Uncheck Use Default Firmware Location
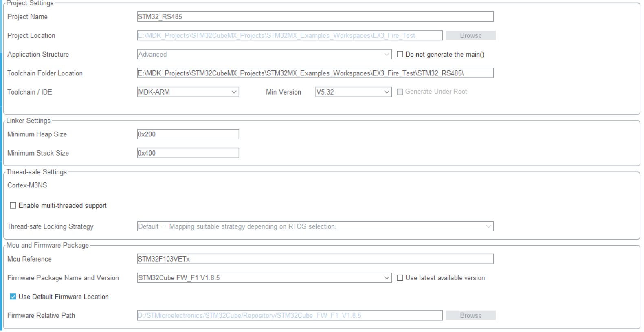Viewport: 644px width, 332px height. 13,297
